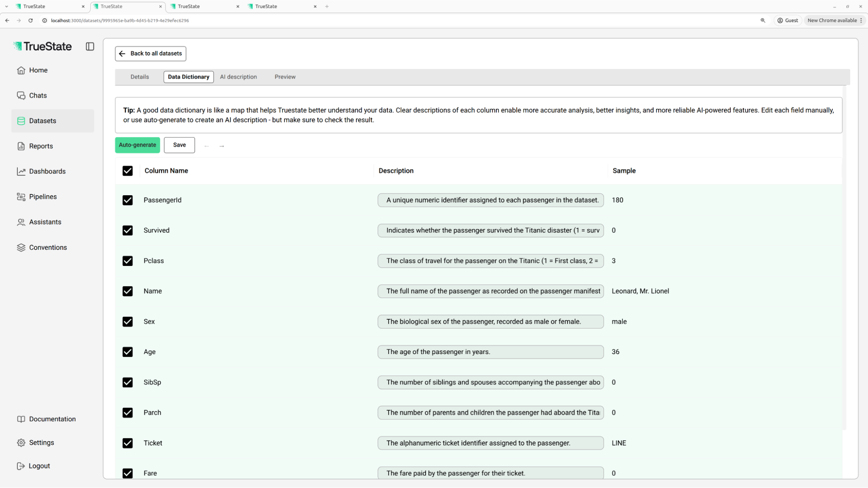868x488 pixels.
Task: Uncheck the PassengerId row checkbox
Action: (x=127, y=200)
